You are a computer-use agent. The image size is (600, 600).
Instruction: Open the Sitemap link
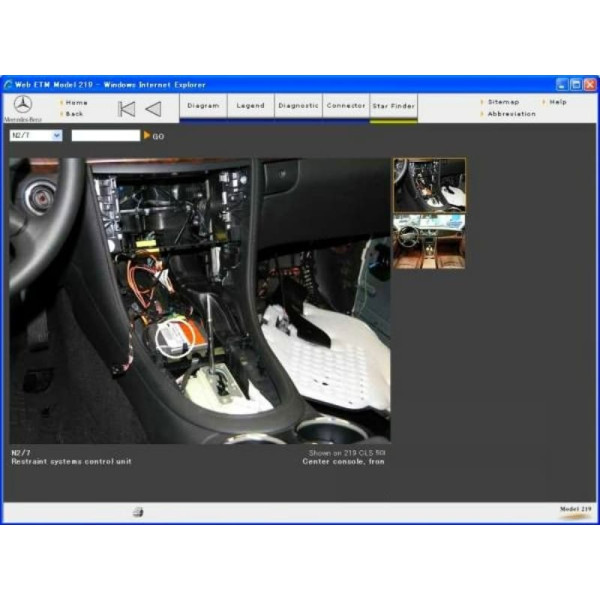[503, 102]
